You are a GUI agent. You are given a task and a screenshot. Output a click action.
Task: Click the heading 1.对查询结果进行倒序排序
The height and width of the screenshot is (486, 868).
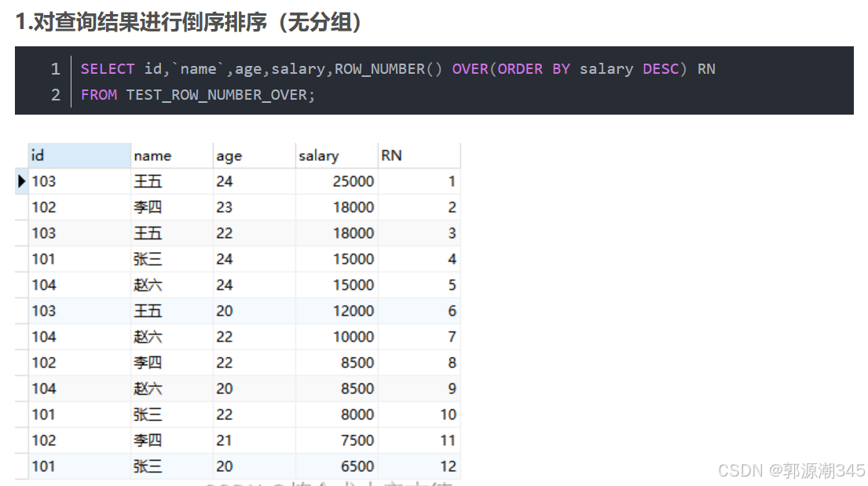pyautogui.click(x=141, y=22)
